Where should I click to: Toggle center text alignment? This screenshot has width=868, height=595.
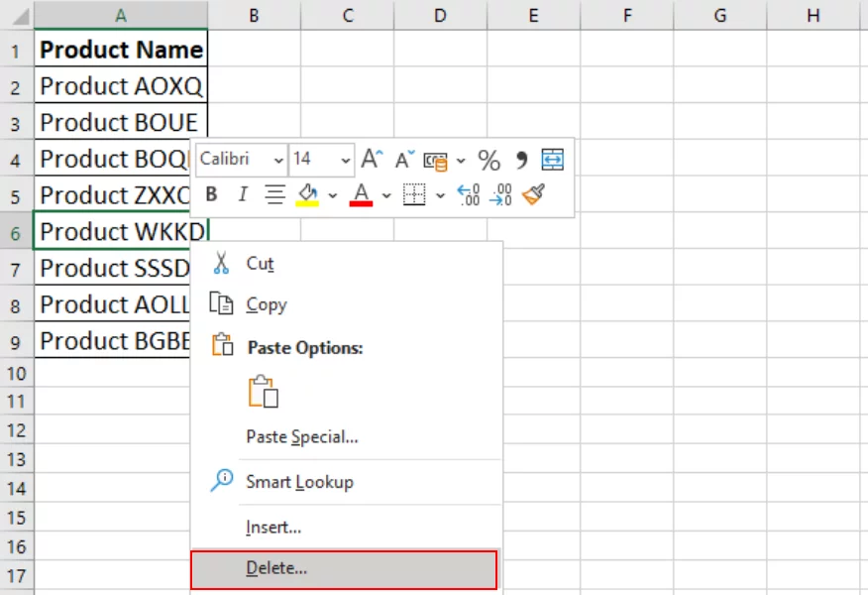click(x=273, y=194)
